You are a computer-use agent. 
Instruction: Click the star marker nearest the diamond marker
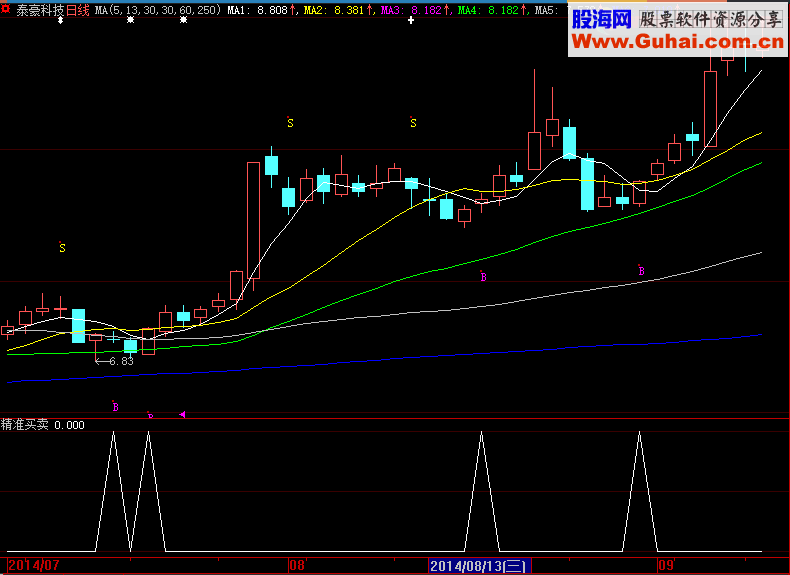coord(130,20)
